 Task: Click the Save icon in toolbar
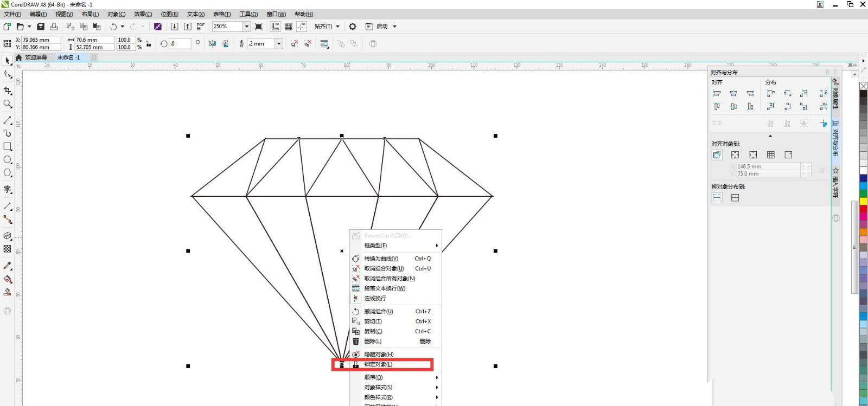pyautogui.click(x=41, y=27)
